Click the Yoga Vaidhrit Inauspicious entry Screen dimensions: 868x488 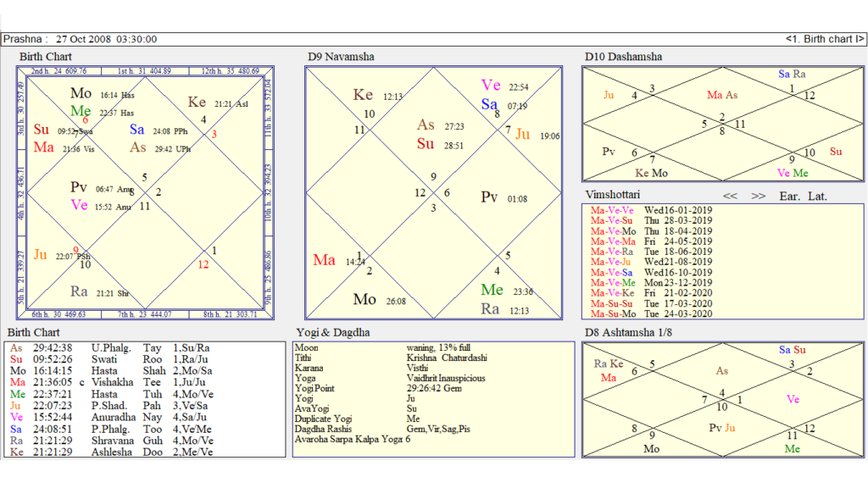point(390,379)
